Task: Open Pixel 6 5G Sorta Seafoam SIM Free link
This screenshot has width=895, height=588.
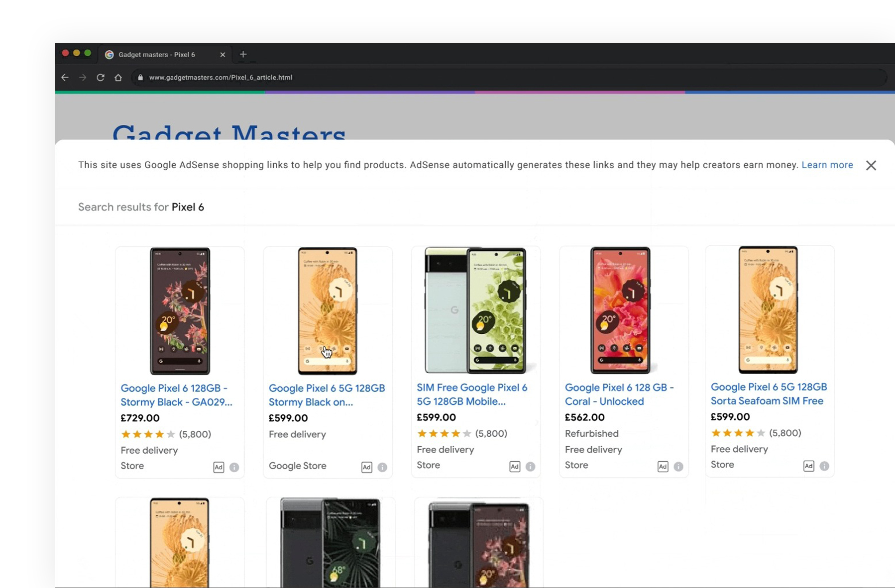Action: 769,394
